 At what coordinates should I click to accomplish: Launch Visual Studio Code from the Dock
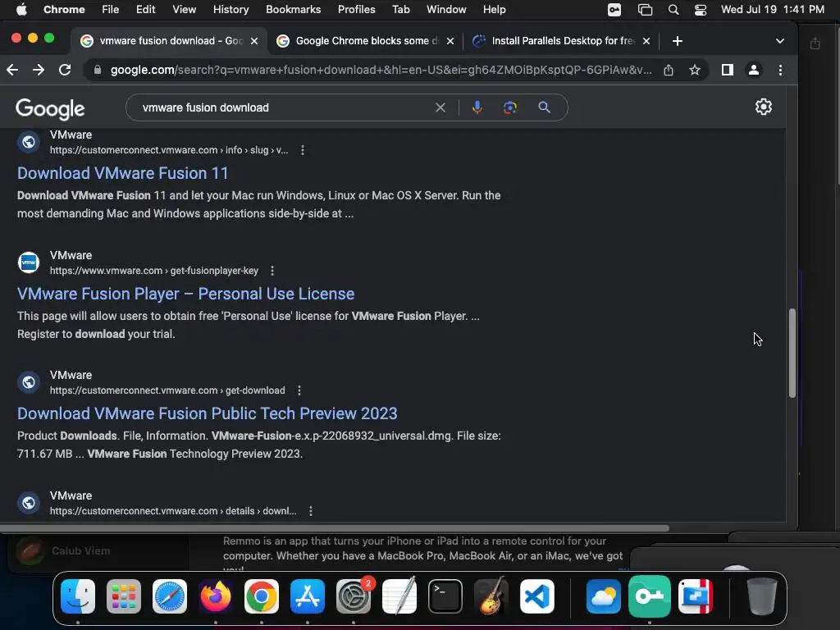[x=537, y=596]
